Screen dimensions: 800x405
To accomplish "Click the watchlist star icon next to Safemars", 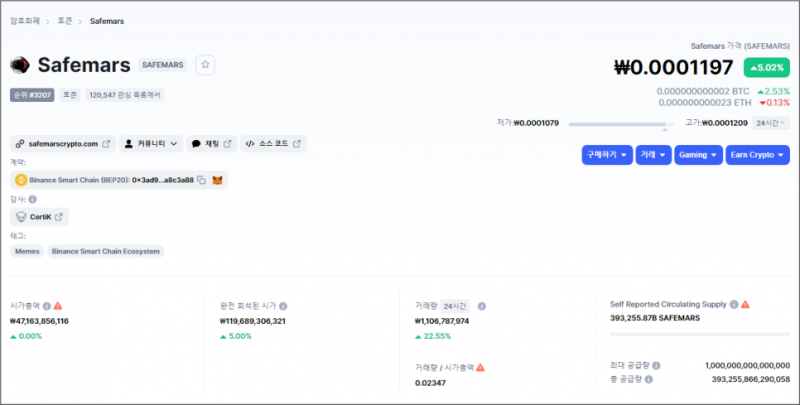I will [x=205, y=65].
